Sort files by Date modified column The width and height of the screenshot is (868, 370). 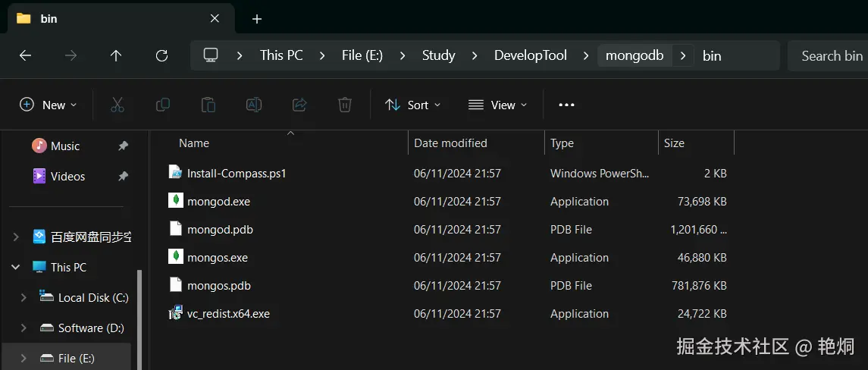pyautogui.click(x=450, y=143)
